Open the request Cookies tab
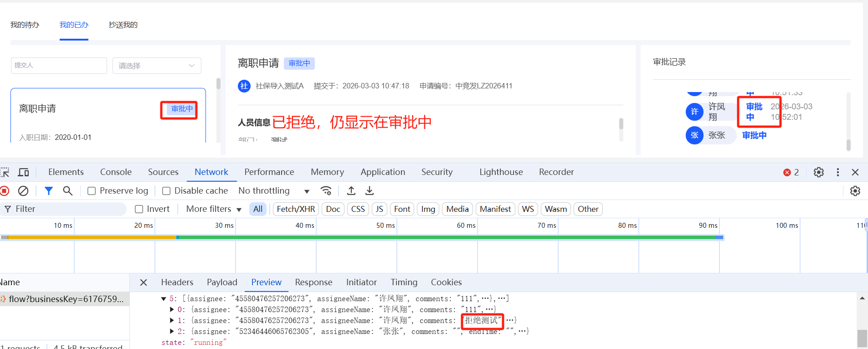This screenshot has height=349, width=868. [447, 282]
